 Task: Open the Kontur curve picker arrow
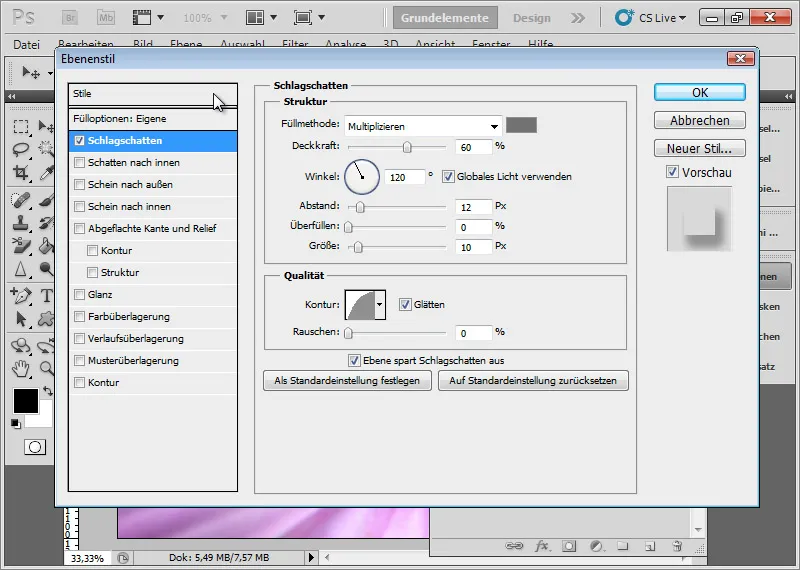click(x=380, y=305)
